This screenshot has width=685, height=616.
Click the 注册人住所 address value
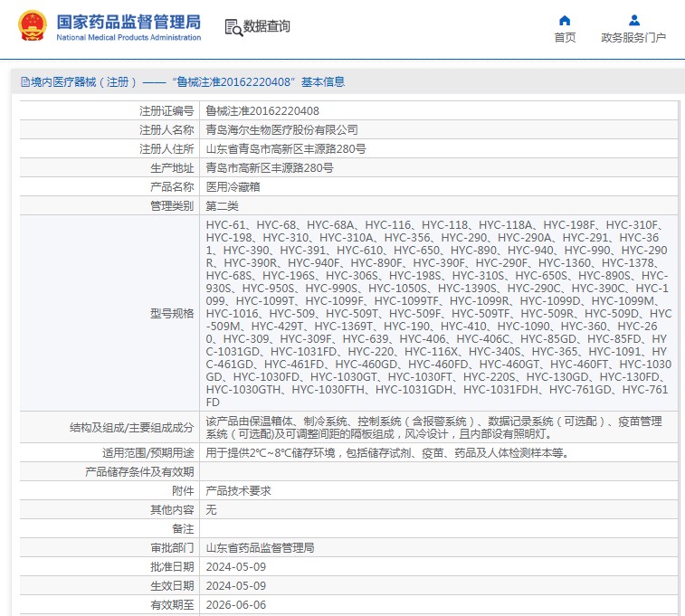pos(286,148)
